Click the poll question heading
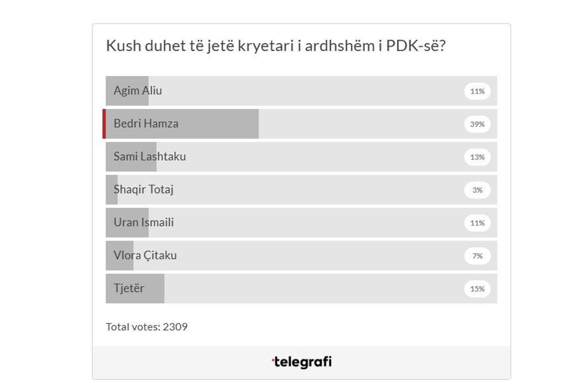This screenshot has width=588, height=391. tap(275, 46)
